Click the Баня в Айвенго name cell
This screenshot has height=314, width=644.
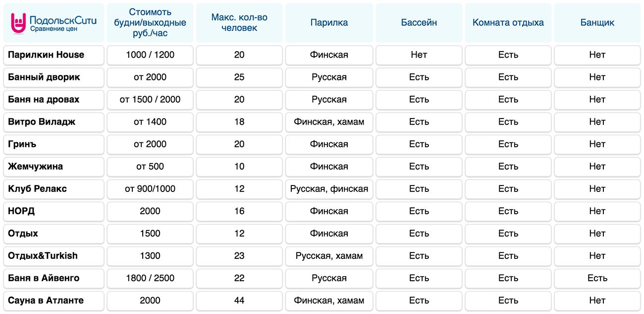coord(54,278)
